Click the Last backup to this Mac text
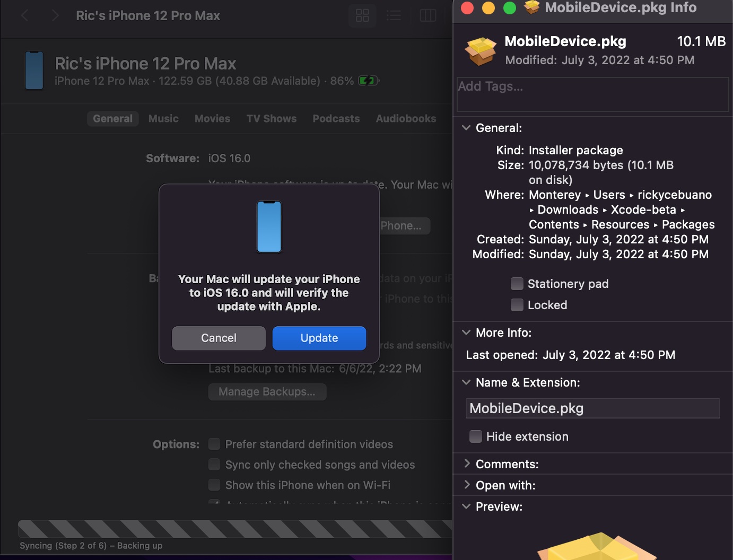This screenshot has width=733, height=560. [x=315, y=369]
